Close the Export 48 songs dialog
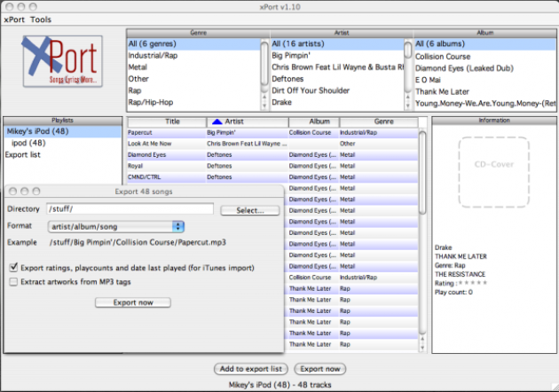The height and width of the screenshot is (392, 559). pos(12,192)
